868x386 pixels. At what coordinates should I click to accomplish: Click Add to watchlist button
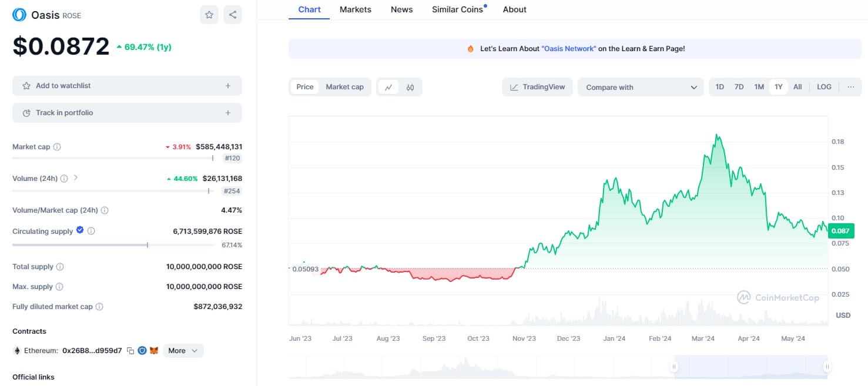127,86
